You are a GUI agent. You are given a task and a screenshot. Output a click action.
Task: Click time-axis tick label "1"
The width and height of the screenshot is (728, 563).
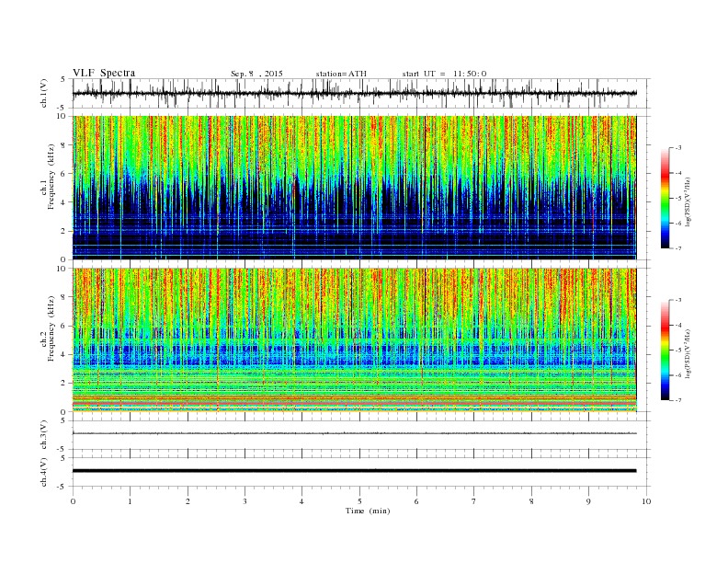point(131,501)
